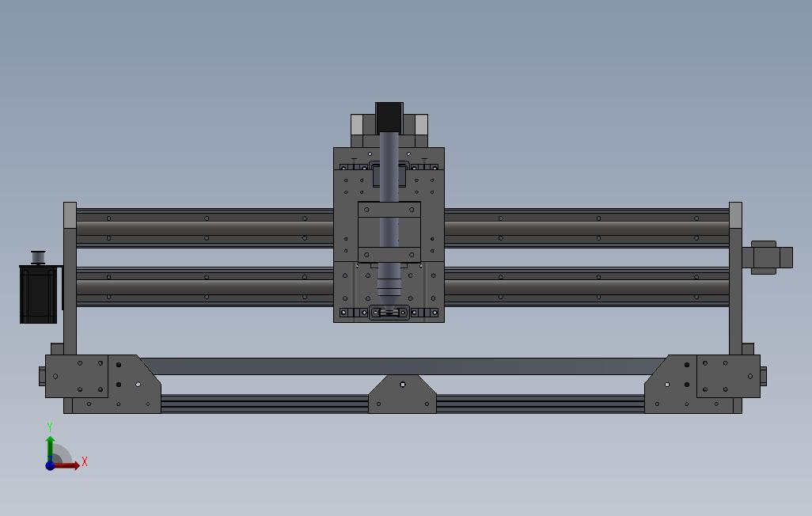Screen dimensions: 812x516
Task: Select the black Z-axis motor atop the carriage
Action: point(389,117)
